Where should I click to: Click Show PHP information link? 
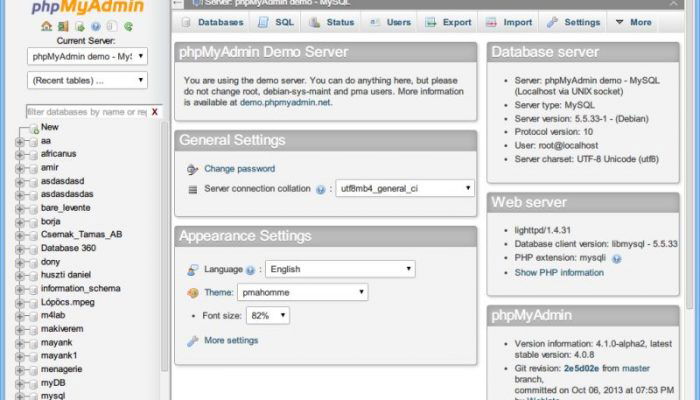(559, 273)
